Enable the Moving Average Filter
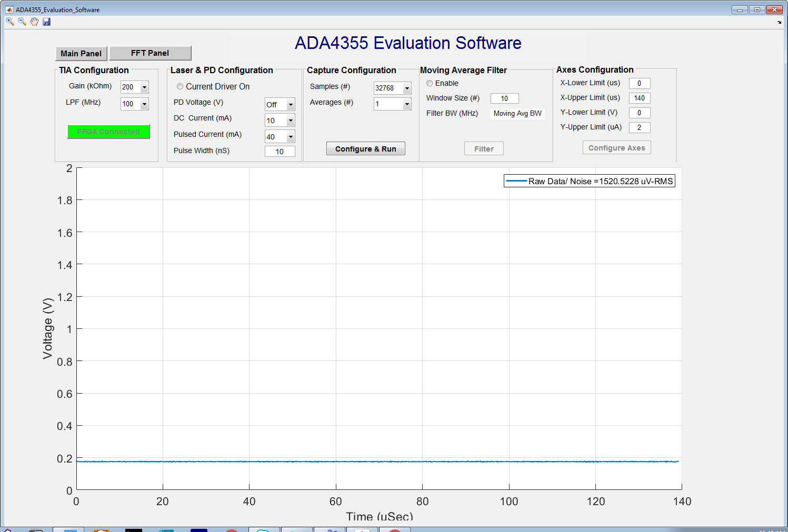 click(x=430, y=83)
